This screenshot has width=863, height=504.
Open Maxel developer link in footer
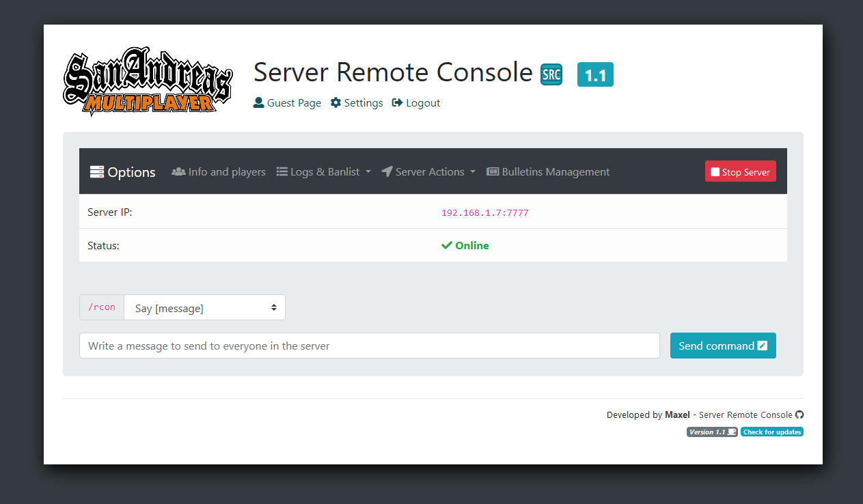point(677,415)
